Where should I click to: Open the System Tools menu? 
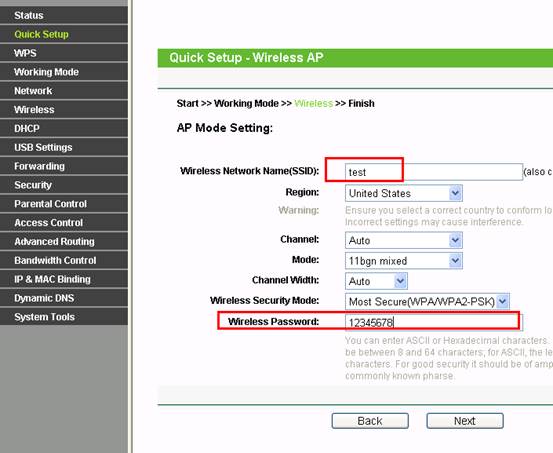(x=64, y=316)
